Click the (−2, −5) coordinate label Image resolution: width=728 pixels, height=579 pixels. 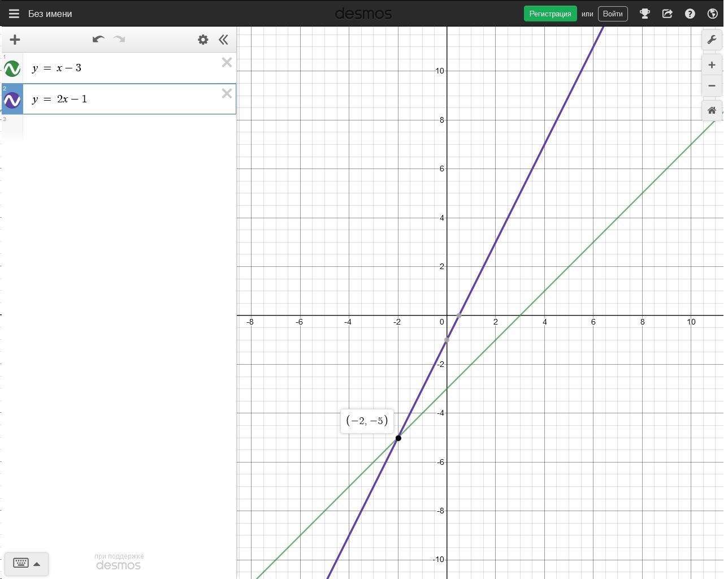[367, 421]
